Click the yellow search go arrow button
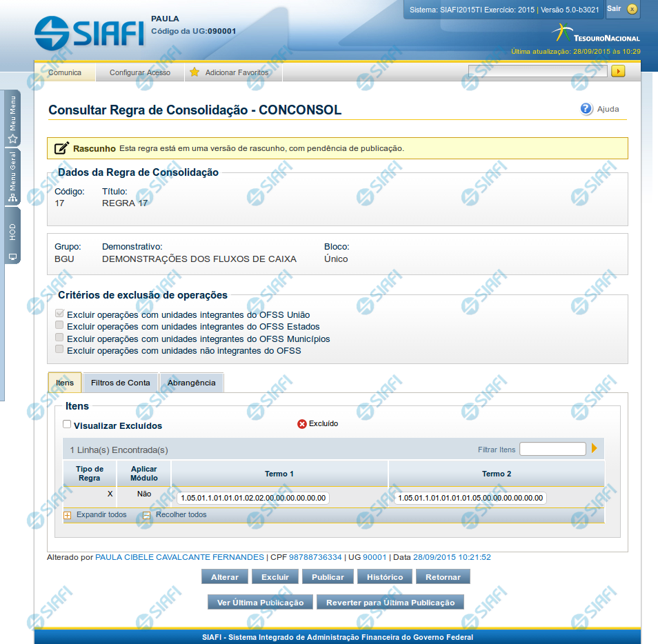Image resolution: width=658 pixels, height=644 pixels. [x=617, y=71]
